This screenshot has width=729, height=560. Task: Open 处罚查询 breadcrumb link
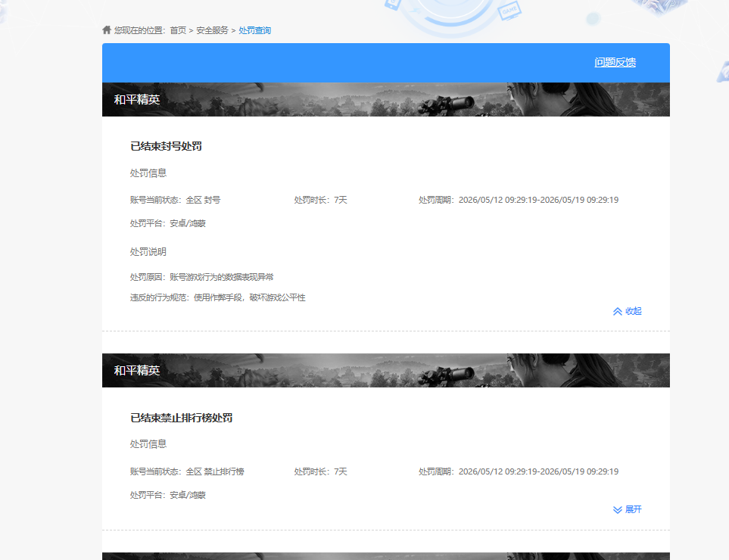tap(255, 30)
